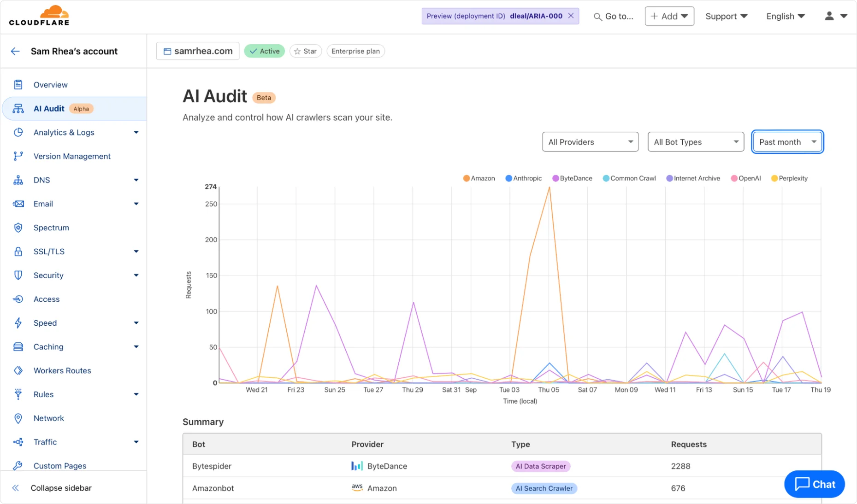
Task: Click the Rules filter icon
Action: point(18,394)
